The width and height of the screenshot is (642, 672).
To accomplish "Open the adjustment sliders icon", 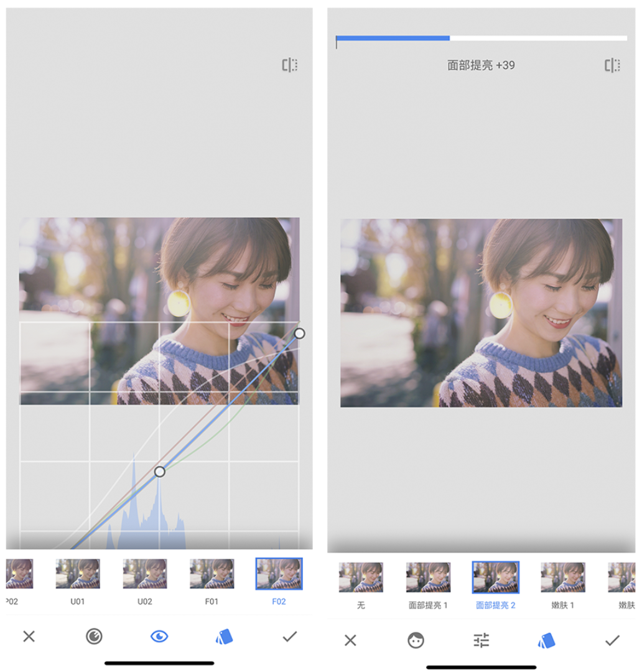I will pos(481,640).
